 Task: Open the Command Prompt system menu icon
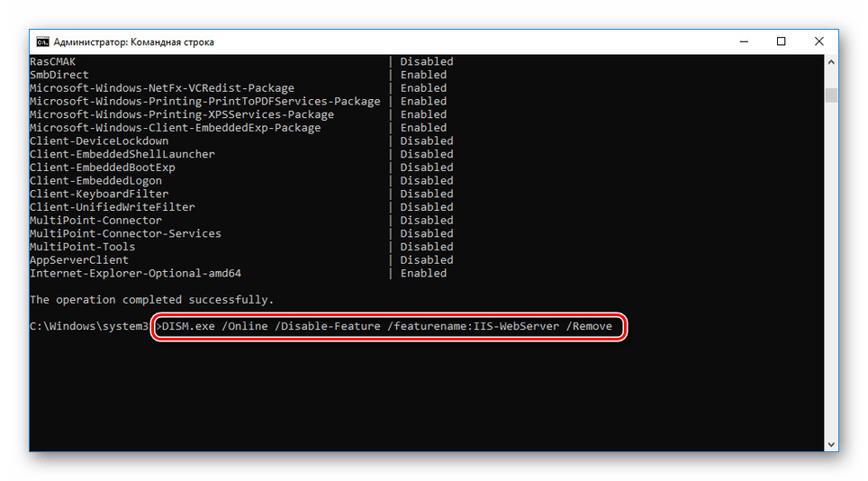[41, 41]
